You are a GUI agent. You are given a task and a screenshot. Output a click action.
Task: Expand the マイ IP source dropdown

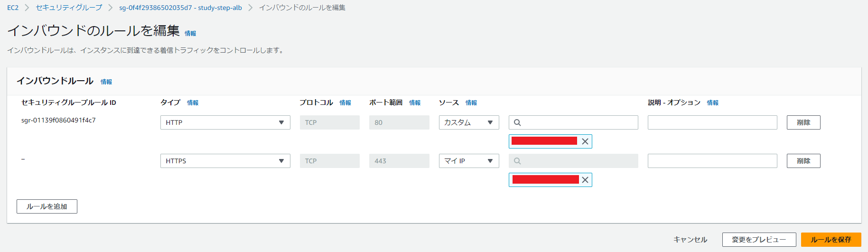click(469, 161)
